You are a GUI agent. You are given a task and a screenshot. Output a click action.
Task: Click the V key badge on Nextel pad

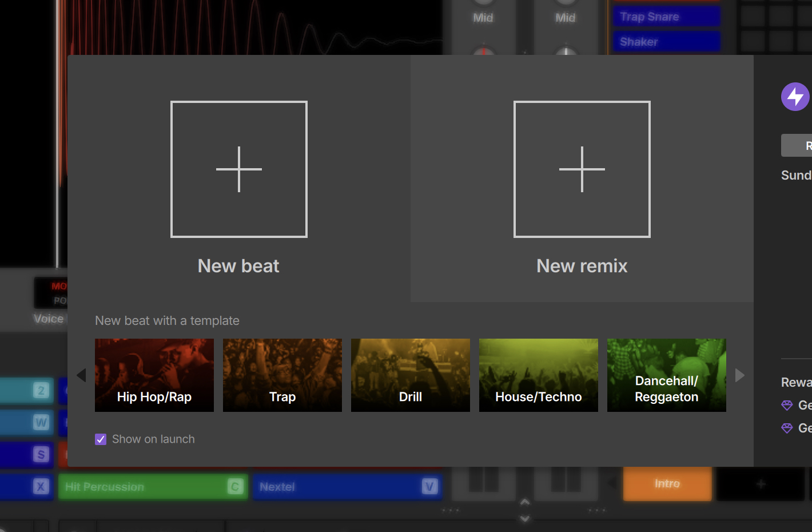[x=429, y=486]
